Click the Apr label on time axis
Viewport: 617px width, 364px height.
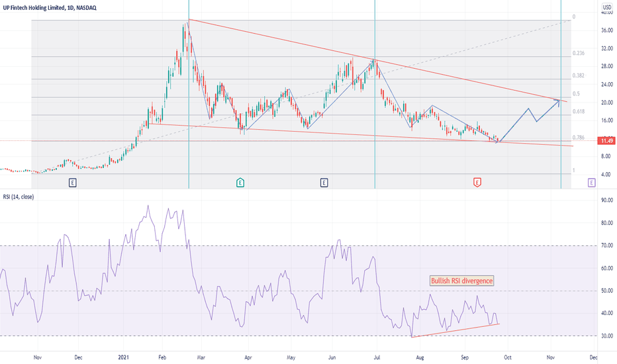pyautogui.click(x=248, y=357)
